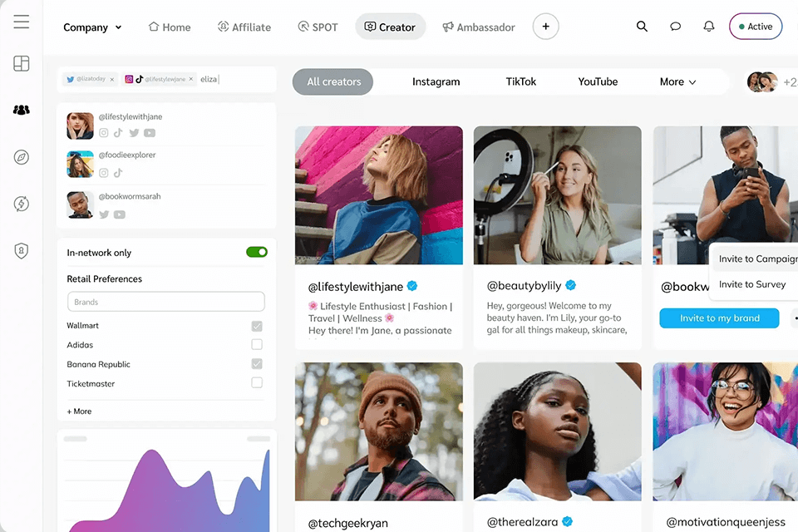This screenshot has height=532, width=798.
Task: Switch to the SPOT tab
Action: pyautogui.click(x=318, y=27)
